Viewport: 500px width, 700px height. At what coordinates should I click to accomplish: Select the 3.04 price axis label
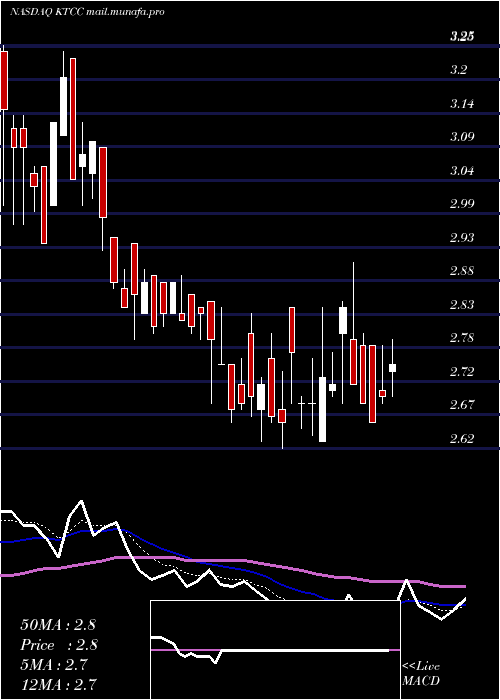[x=462, y=171]
